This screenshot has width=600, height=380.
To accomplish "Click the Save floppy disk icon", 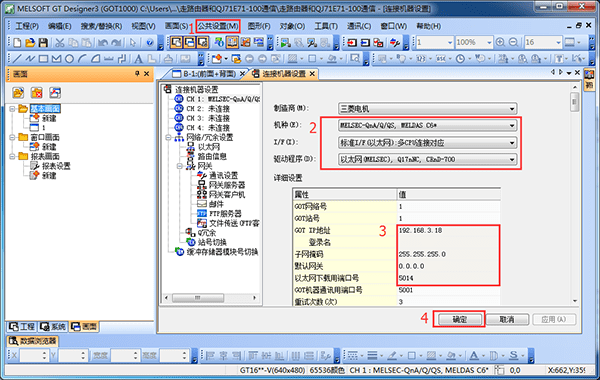I will (43, 42).
